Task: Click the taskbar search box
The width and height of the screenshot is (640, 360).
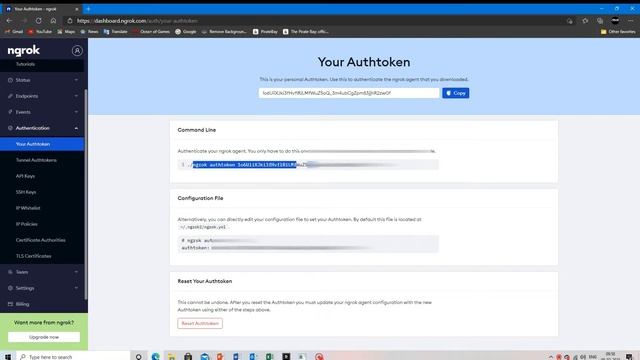Action: [x=74, y=356]
